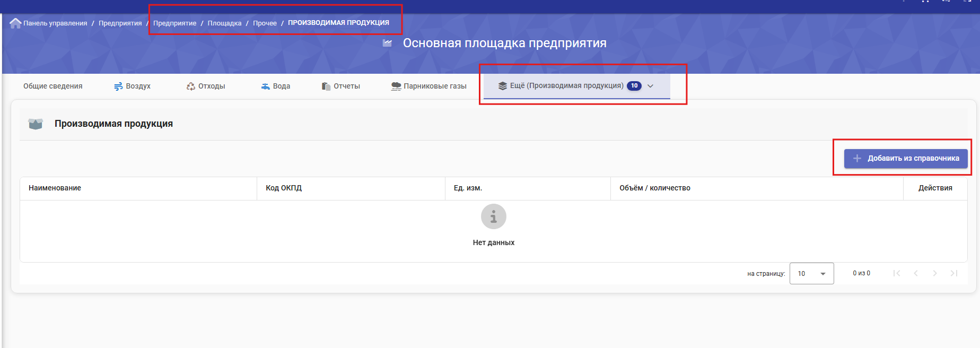Go to next page arrow

point(935,273)
